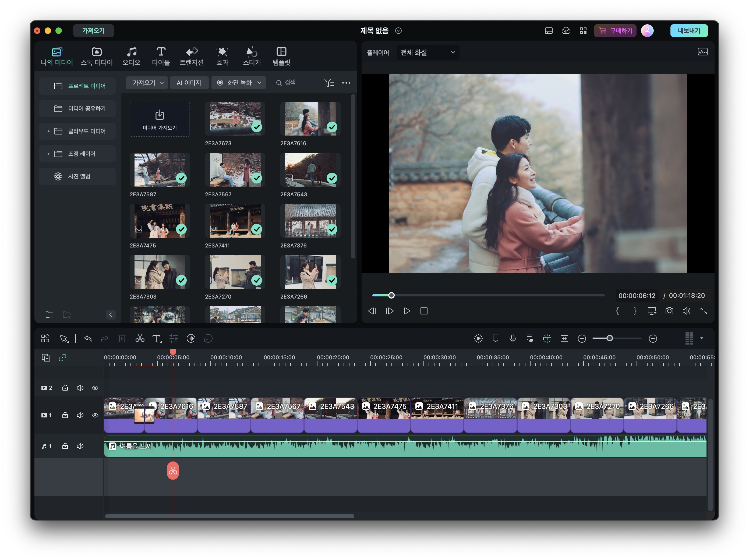Click the snapshot camera icon in player
The width and height of the screenshot is (749, 560).
[669, 311]
